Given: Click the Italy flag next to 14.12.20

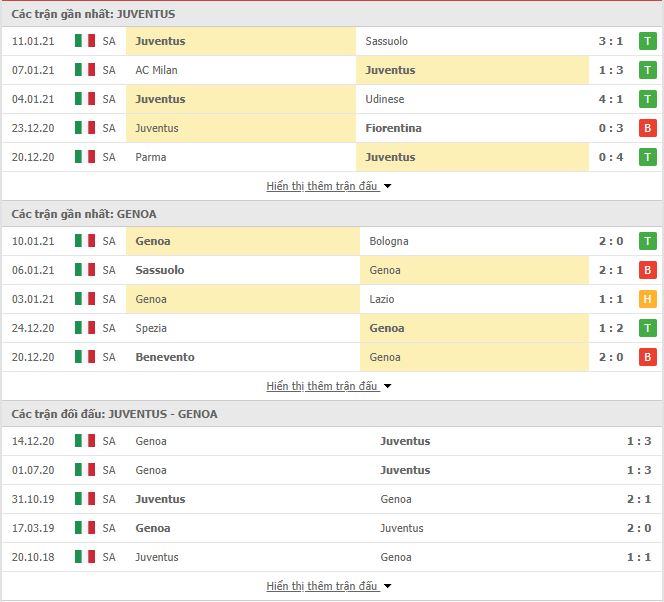Looking at the screenshot, I should tap(85, 441).
